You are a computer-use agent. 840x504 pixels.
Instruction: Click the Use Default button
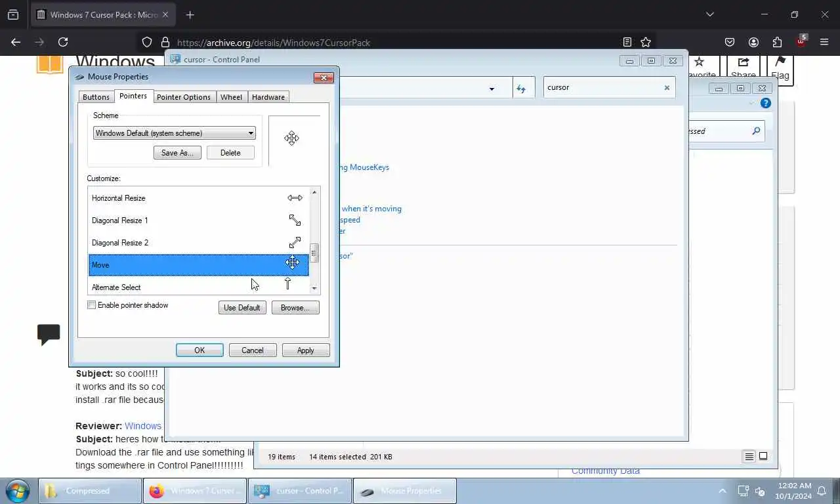[242, 308]
